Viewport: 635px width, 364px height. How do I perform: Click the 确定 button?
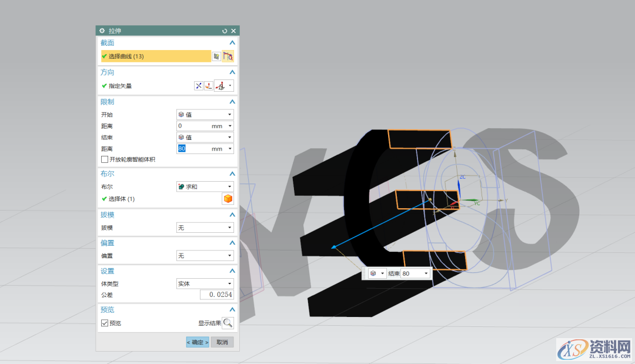click(198, 342)
